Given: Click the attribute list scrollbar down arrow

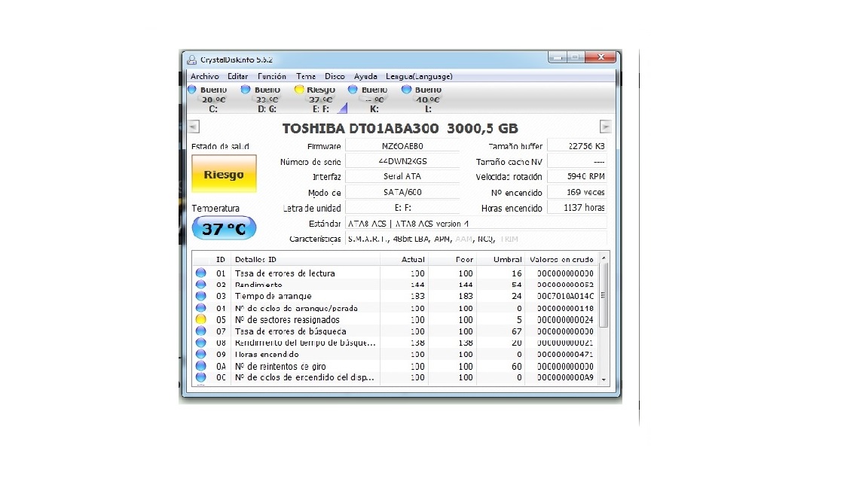Looking at the screenshot, I should tap(604, 380).
